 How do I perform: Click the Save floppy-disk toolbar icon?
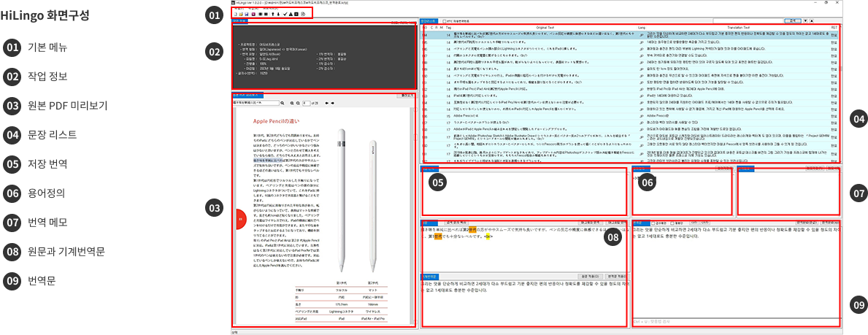[246, 14]
